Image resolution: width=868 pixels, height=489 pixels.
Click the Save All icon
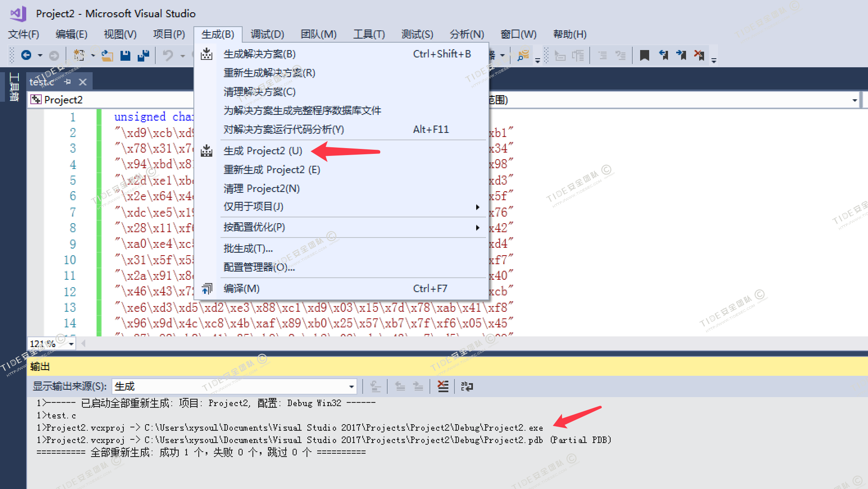tap(143, 55)
